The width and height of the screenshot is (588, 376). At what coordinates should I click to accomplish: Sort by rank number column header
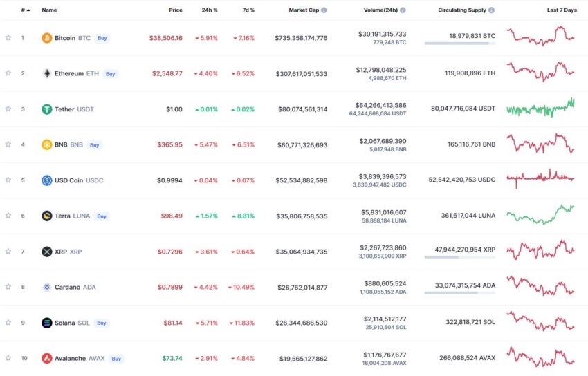click(x=26, y=10)
